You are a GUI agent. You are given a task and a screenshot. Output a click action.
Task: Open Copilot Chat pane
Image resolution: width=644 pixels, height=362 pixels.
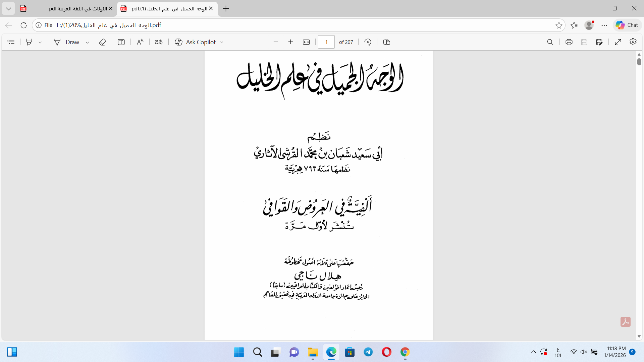coord(627,25)
